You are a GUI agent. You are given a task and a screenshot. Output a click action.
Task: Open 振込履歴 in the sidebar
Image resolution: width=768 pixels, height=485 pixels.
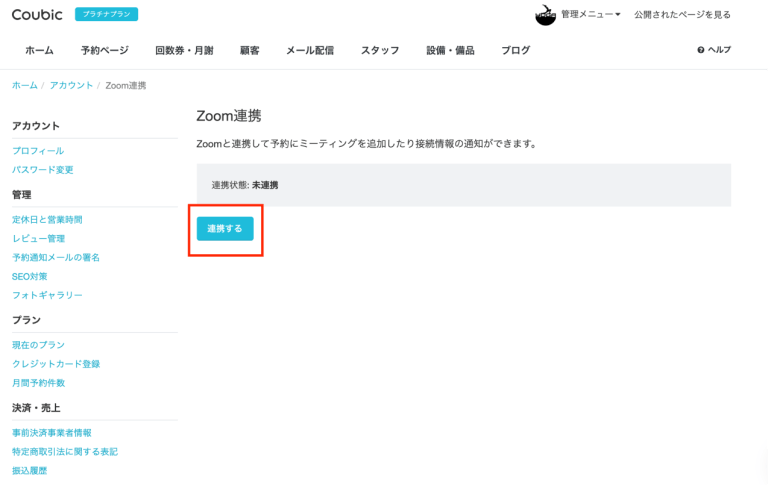coord(29,471)
